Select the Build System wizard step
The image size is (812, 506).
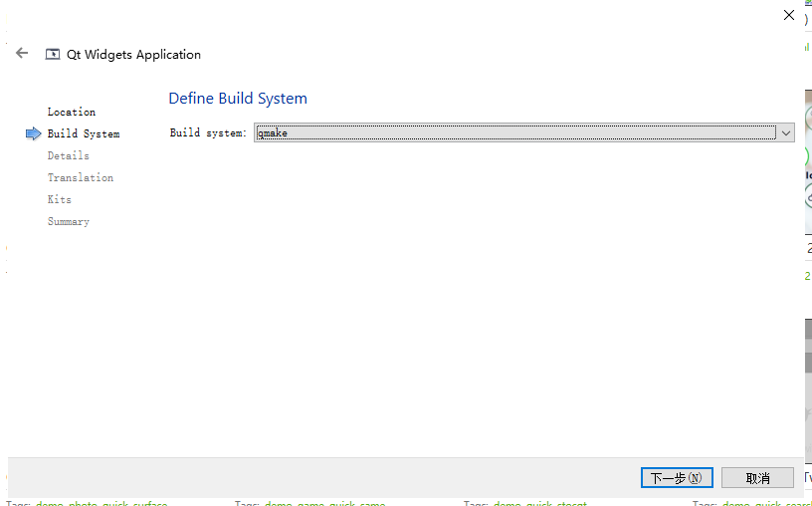click(x=84, y=133)
